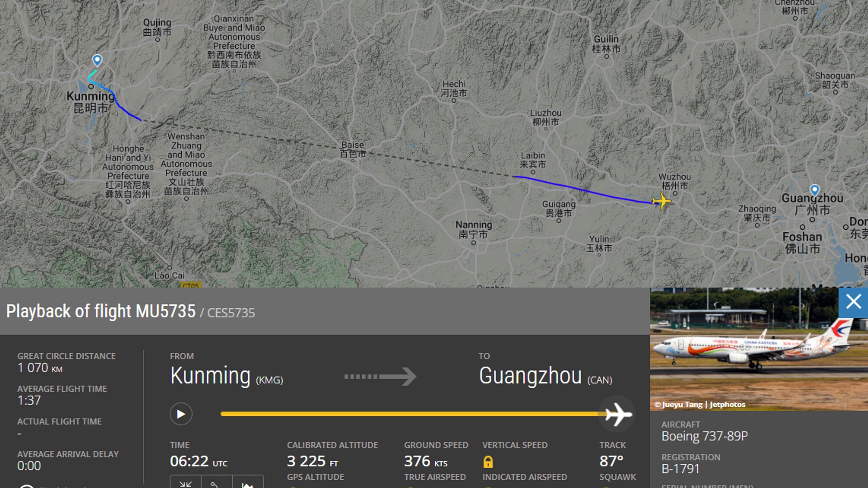The image size is (868, 488).
Task: Click the Boeing 737-89P aircraft type
Action: pyautogui.click(x=704, y=436)
